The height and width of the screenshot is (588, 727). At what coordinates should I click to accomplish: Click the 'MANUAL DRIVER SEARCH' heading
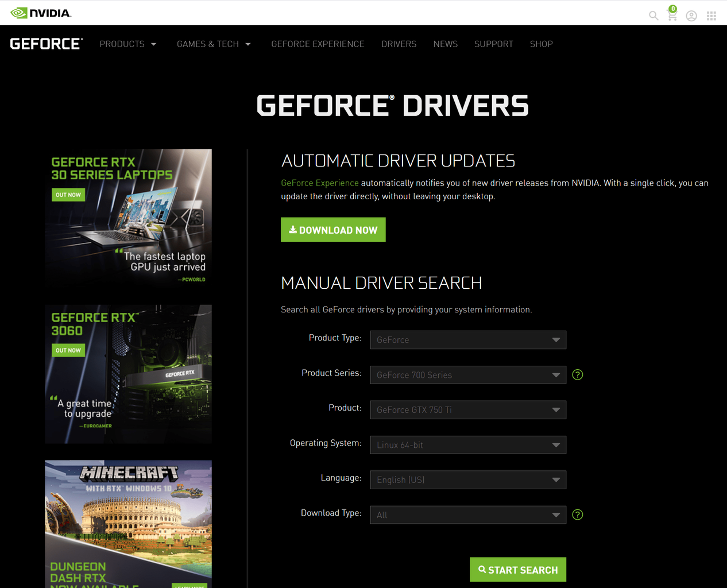click(381, 283)
